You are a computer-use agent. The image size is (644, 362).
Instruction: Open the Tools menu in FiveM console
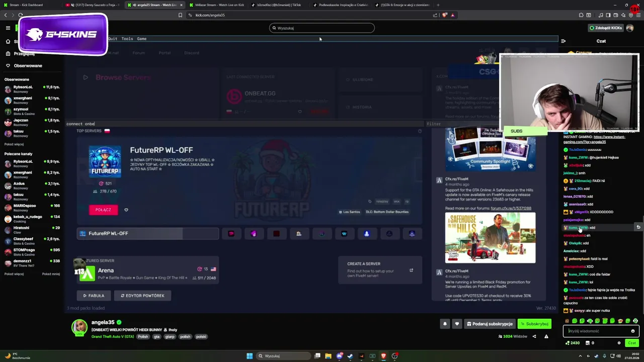[127, 39]
